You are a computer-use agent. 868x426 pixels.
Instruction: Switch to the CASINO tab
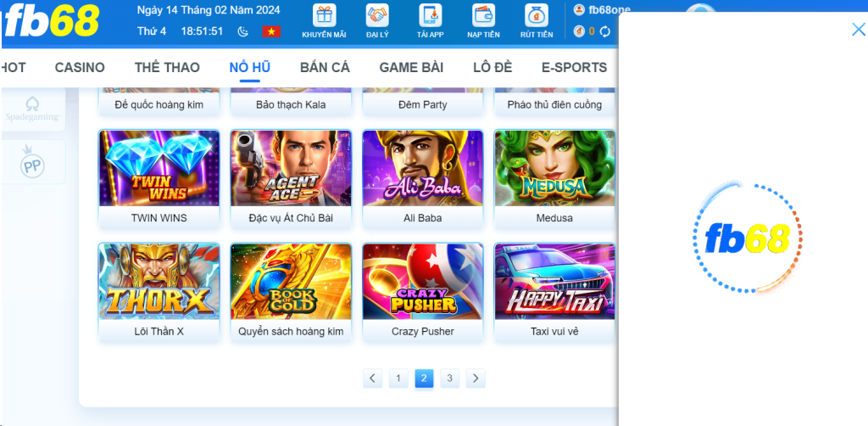point(80,68)
